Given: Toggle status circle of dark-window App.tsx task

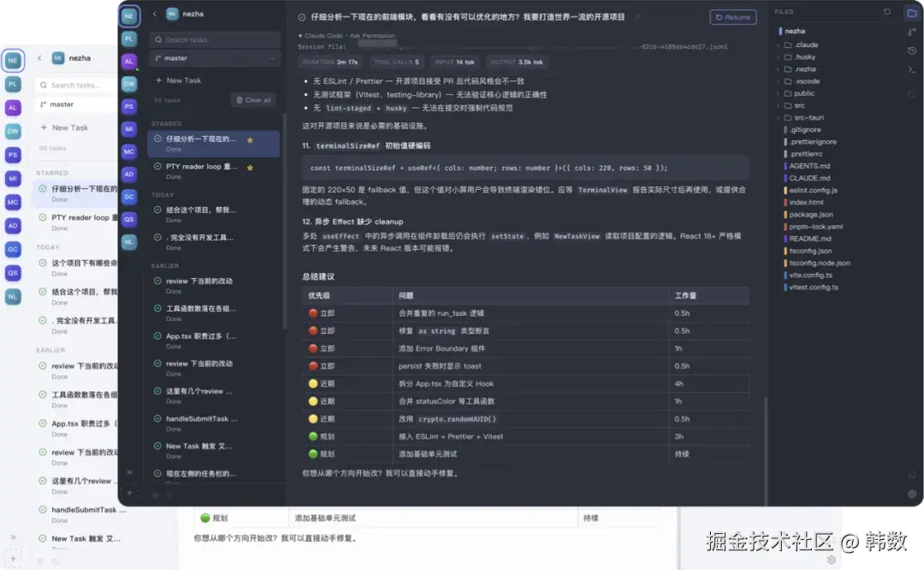Looking at the screenshot, I should [157, 336].
